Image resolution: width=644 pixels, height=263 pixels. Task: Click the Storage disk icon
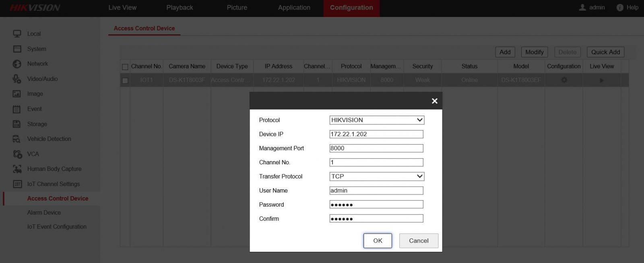(17, 124)
